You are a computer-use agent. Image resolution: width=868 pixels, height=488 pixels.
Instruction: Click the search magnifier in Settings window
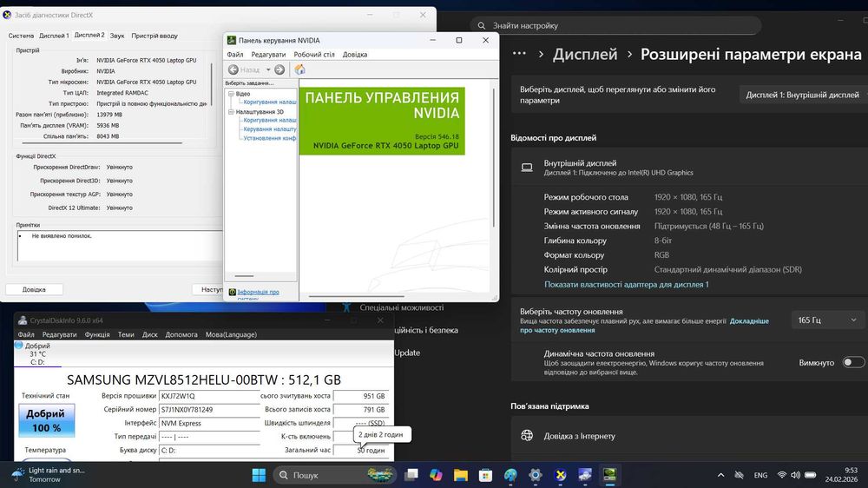(x=482, y=25)
